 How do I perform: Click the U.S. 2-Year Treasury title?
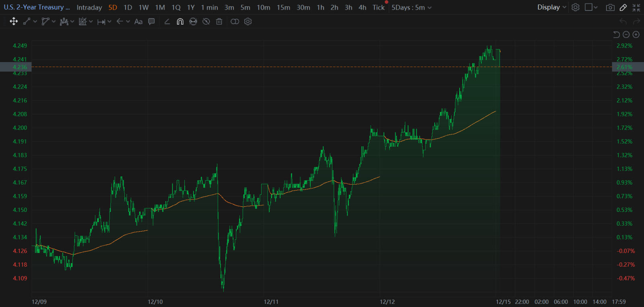(37, 7)
